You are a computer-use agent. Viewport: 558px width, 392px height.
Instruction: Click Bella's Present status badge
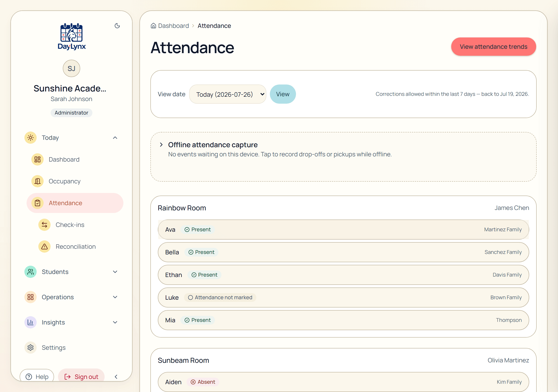(x=201, y=252)
